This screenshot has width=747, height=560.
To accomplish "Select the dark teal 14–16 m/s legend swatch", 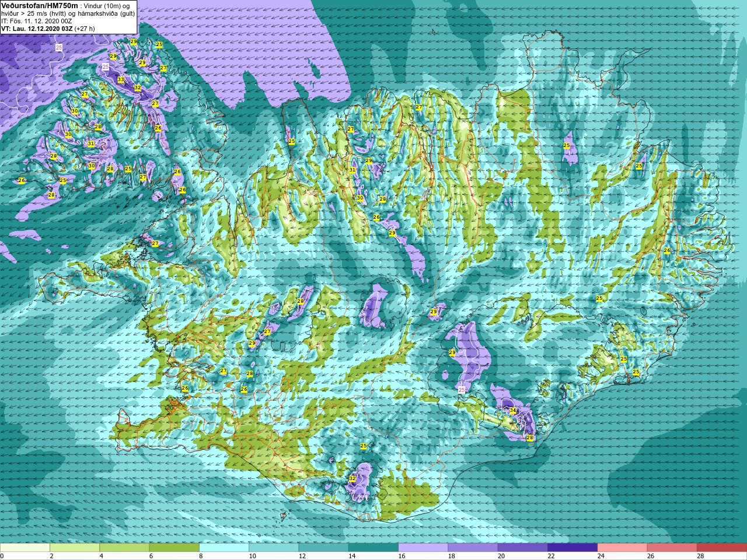I will pos(373,548).
